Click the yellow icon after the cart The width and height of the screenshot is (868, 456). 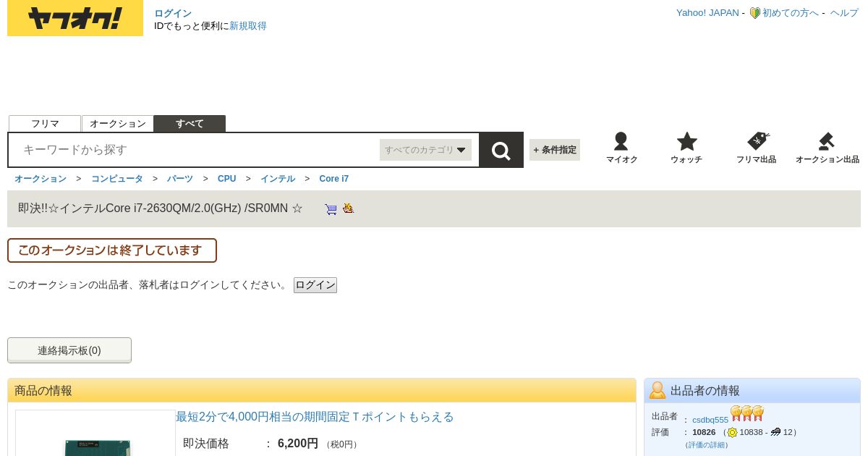click(348, 208)
